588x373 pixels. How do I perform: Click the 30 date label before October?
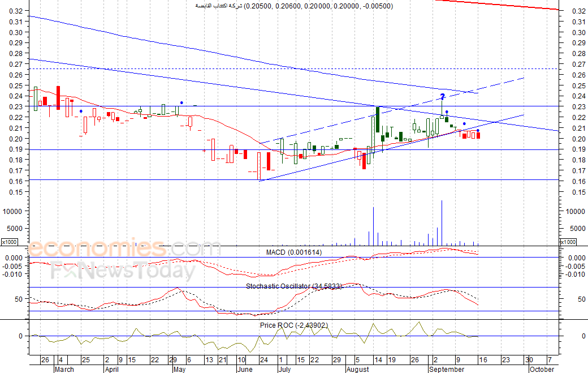[x=529, y=360]
